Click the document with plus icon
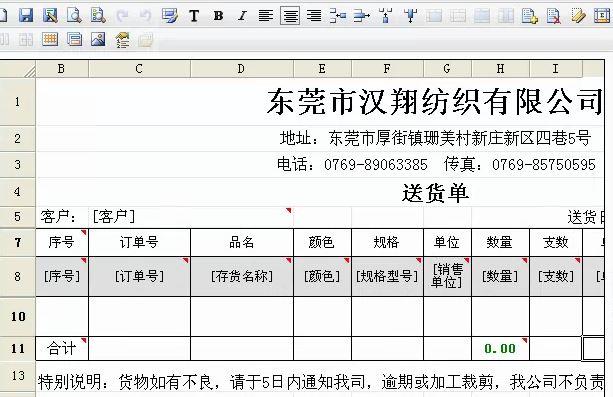The height and width of the screenshot is (397, 613). (x=530, y=16)
